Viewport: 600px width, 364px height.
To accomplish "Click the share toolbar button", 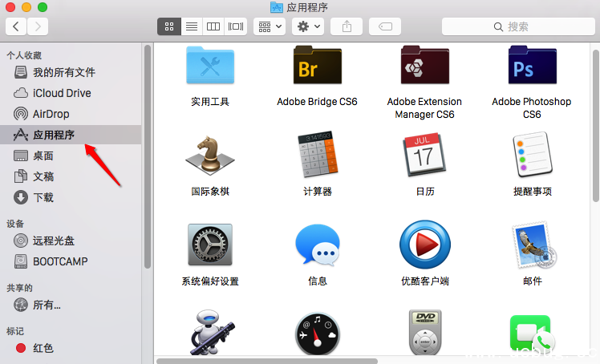I will [x=347, y=26].
